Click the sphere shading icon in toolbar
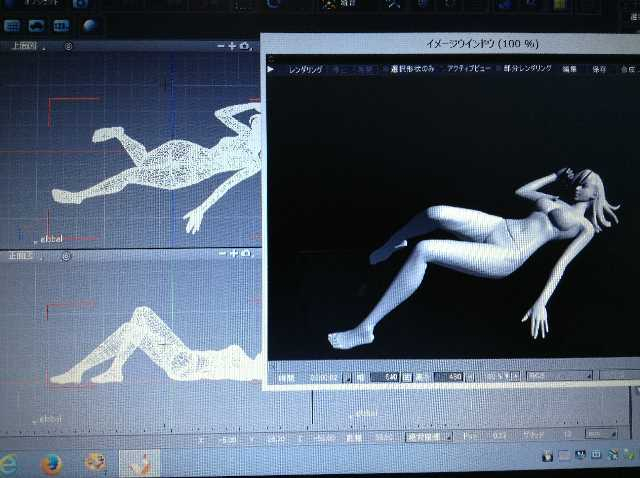 tap(91, 26)
